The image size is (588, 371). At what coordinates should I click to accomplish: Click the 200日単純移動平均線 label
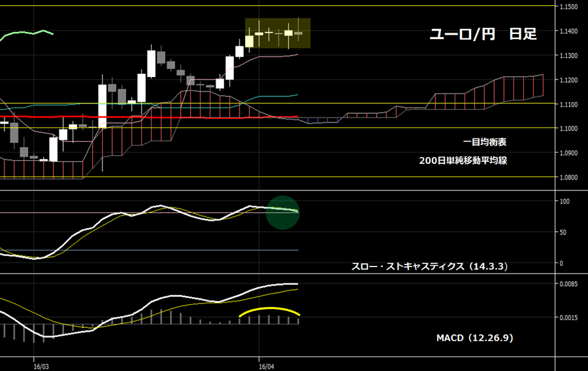(463, 160)
